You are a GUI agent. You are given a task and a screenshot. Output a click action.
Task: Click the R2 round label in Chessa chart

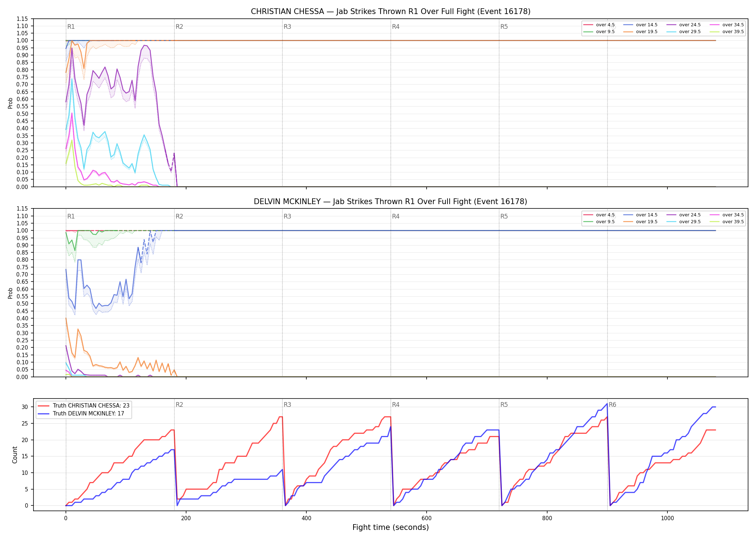(x=179, y=27)
